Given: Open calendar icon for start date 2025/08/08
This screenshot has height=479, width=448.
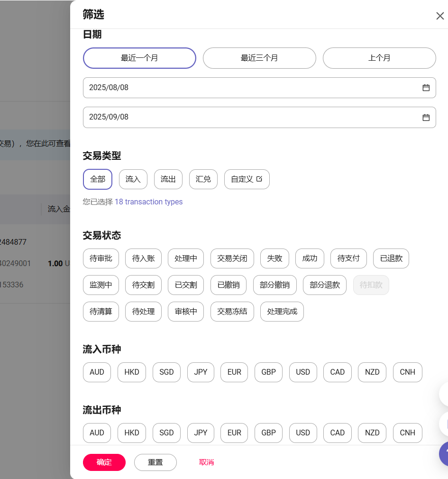Looking at the screenshot, I should (x=426, y=88).
